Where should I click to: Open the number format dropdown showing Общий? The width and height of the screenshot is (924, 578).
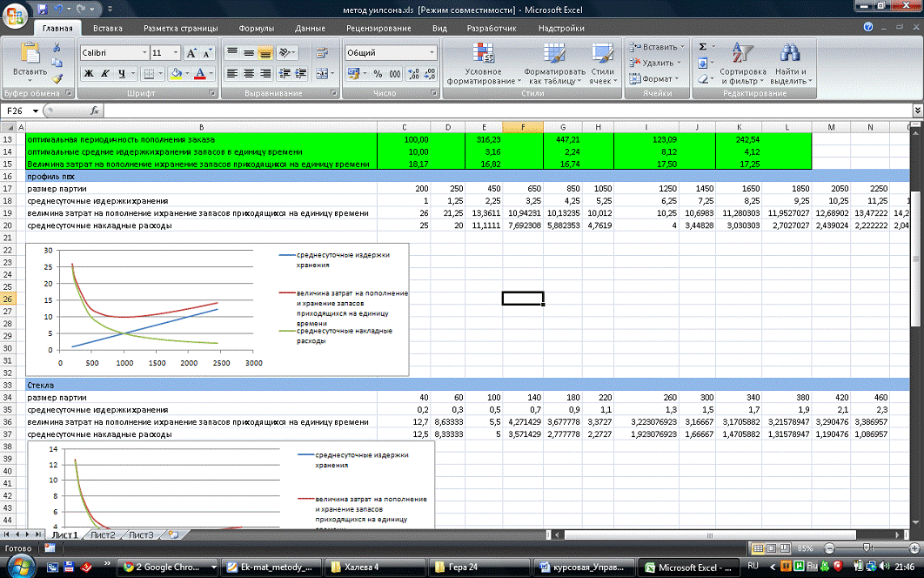(432, 53)
